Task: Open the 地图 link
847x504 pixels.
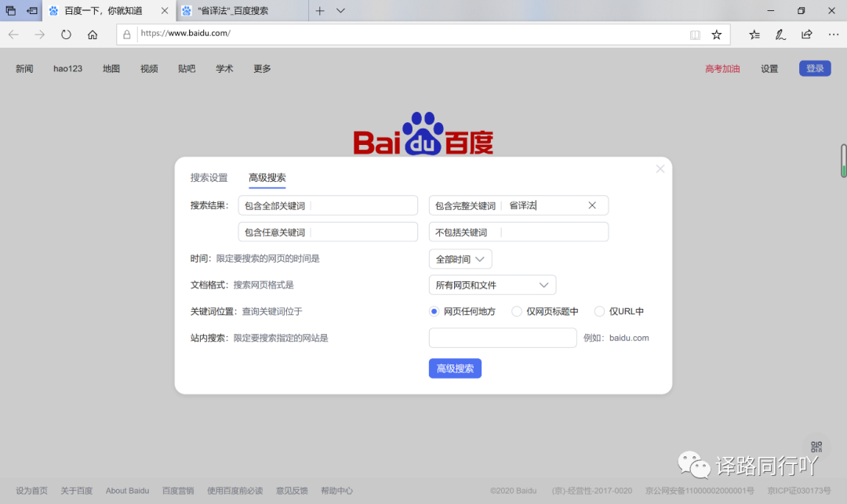Action: pos(111,68)
